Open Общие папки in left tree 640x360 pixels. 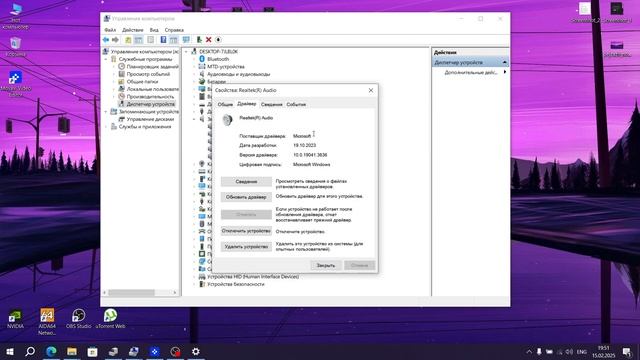pyautogui.click(x=142, y=82)
